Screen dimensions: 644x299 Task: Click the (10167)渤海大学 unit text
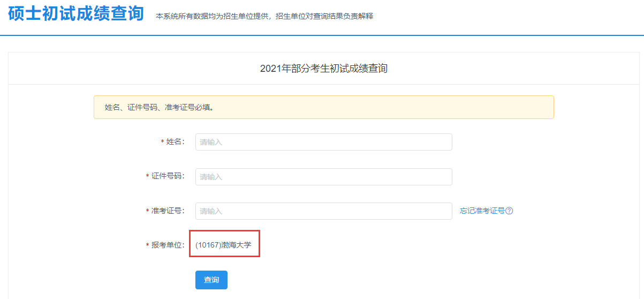click(223, 245)
